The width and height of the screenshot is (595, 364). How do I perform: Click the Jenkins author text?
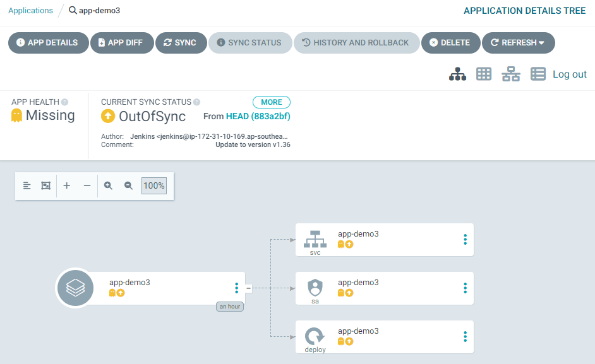pos(208,136)
